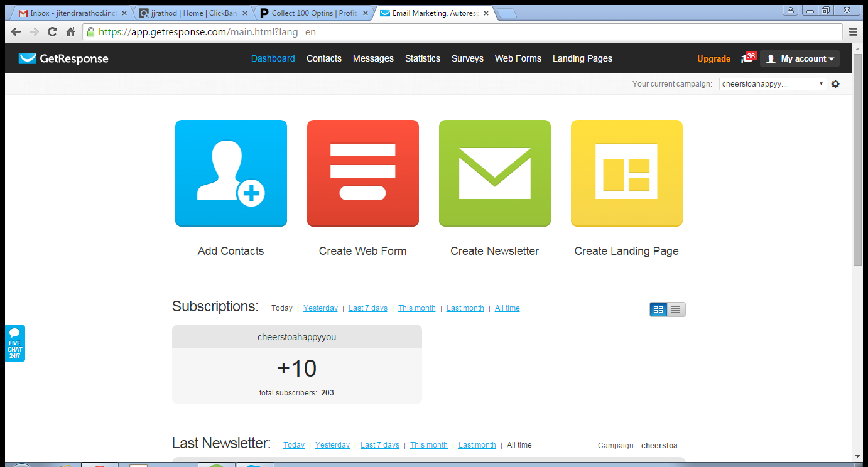Open Surveys menu

tap(467, 58)
